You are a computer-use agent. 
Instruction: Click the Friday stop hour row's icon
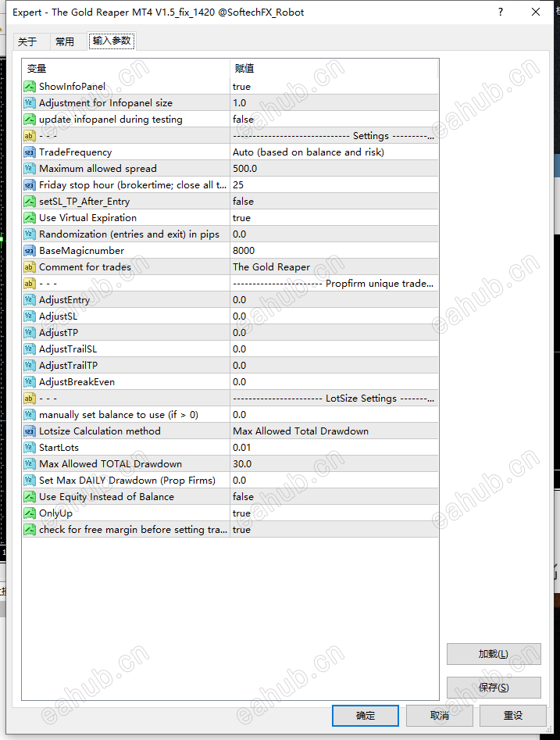[30, 185]
